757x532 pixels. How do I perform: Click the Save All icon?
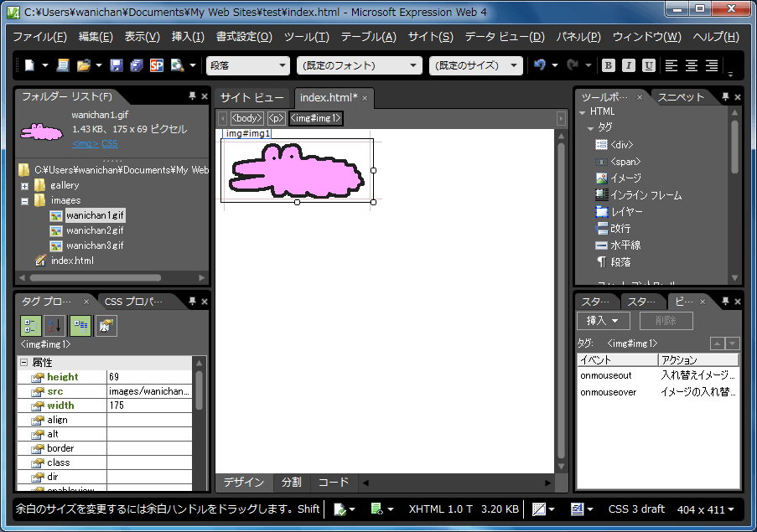click(137, 65)
